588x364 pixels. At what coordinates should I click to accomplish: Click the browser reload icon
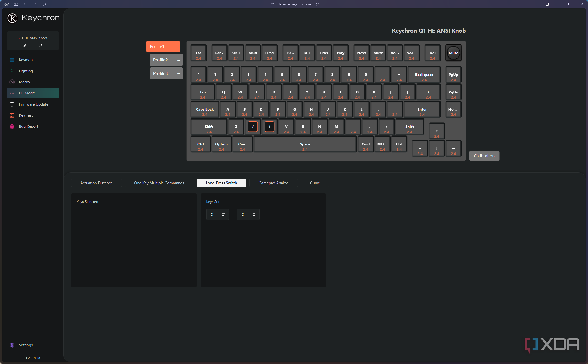click(44, 4)
